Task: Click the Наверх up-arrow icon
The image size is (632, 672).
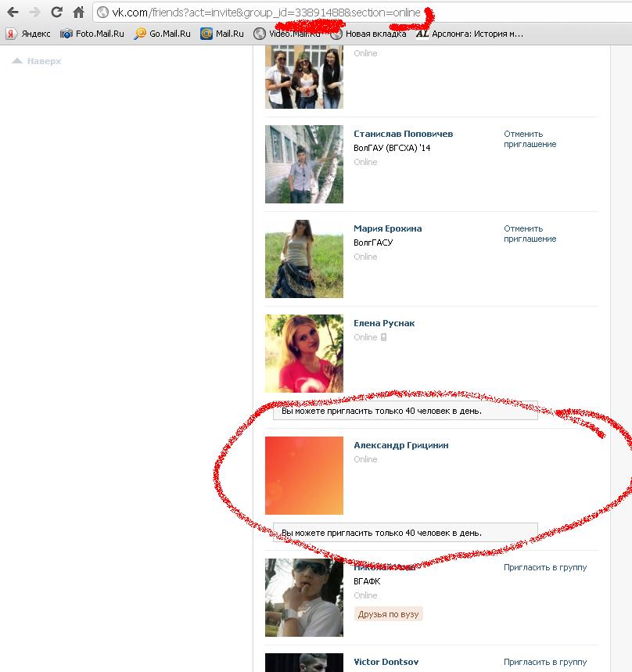Action: [x=17, y=61]
